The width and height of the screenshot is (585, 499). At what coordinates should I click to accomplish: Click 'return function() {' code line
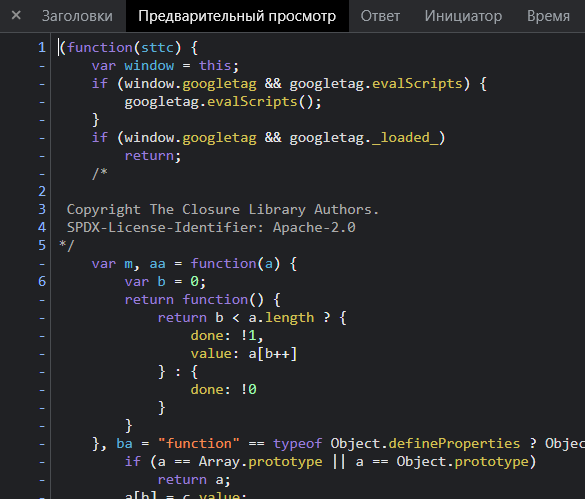tap(202, 300)
